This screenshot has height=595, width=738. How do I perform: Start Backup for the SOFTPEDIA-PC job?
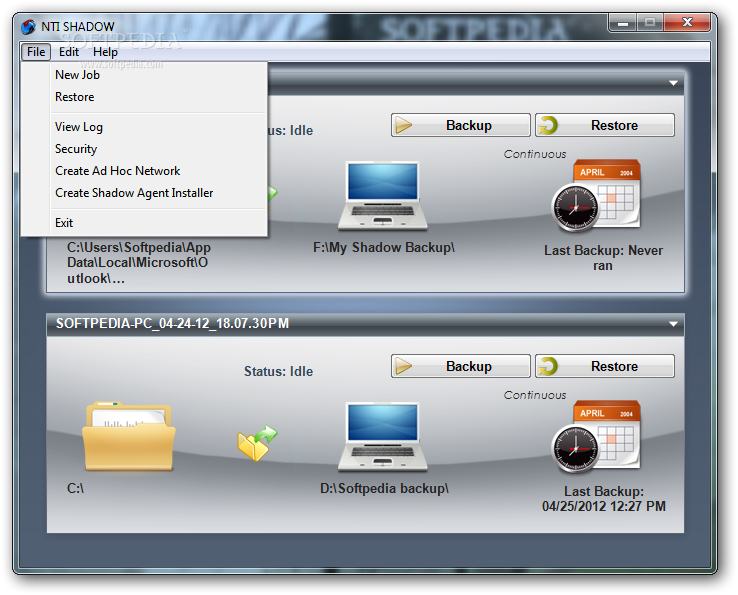coord(461,366)
